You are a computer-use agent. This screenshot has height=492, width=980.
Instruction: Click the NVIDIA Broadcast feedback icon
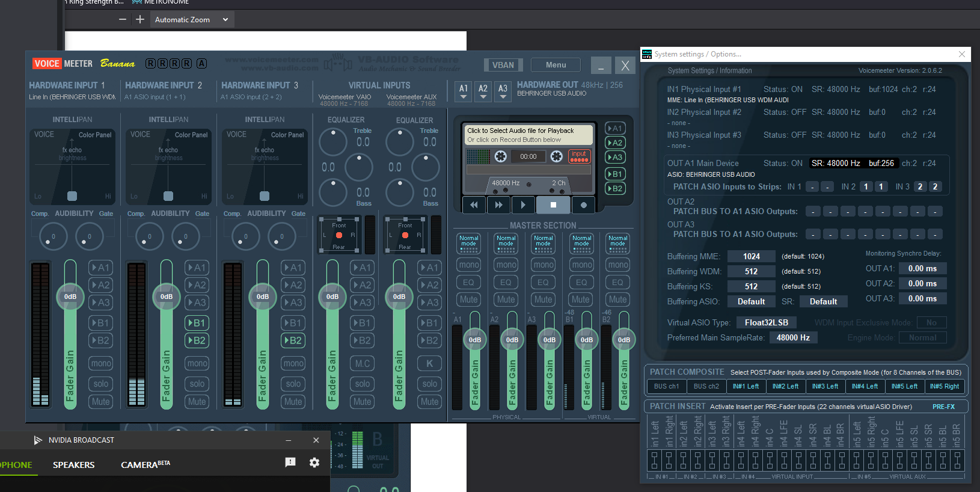click(290, 463)
